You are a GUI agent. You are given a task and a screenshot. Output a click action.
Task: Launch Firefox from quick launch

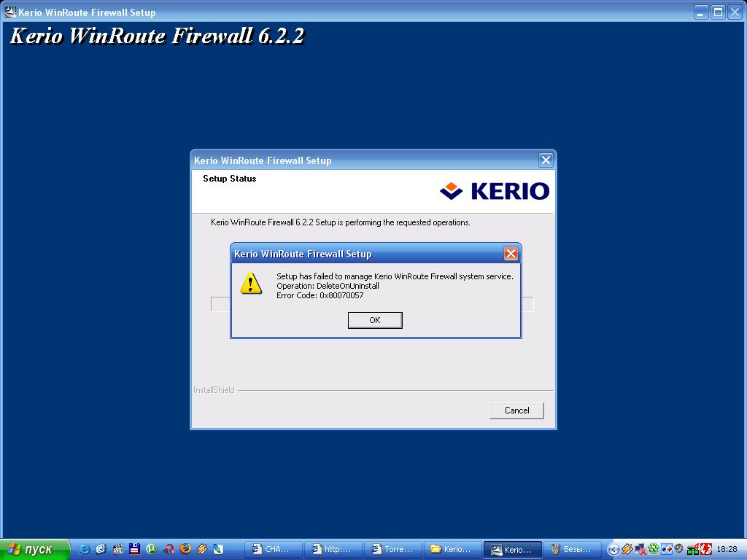(185, 549)
